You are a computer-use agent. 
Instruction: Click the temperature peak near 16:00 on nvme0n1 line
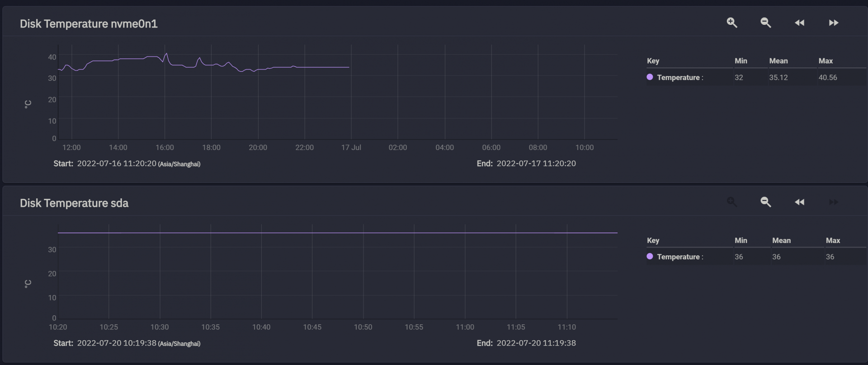[167, 54]
